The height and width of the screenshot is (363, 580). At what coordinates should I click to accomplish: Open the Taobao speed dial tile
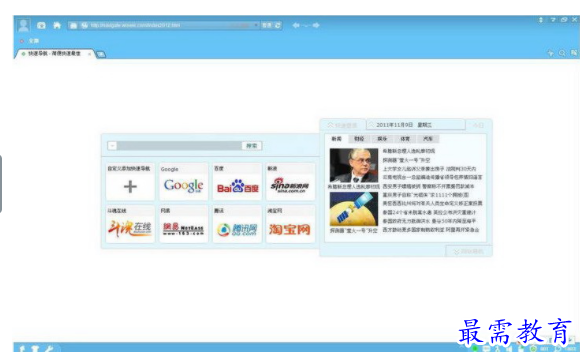pos(290,224)
